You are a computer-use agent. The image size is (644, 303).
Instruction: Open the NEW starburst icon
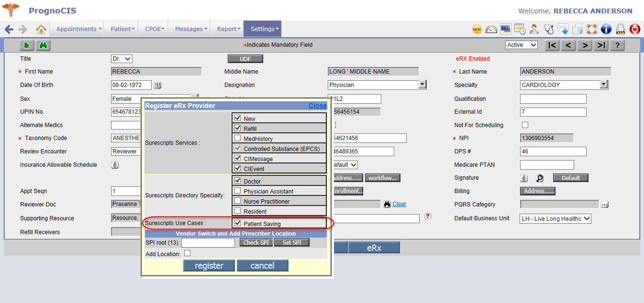tap(477, 30)
